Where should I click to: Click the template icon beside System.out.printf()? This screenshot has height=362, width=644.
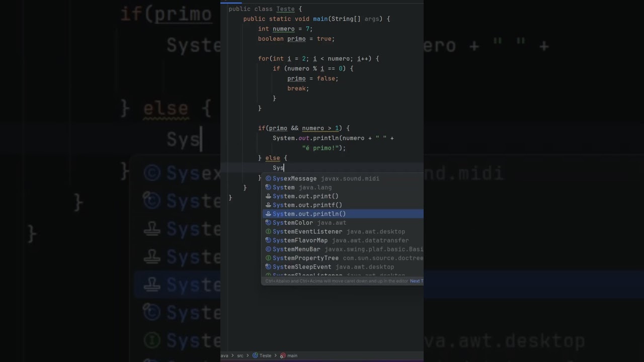point(268,205)
